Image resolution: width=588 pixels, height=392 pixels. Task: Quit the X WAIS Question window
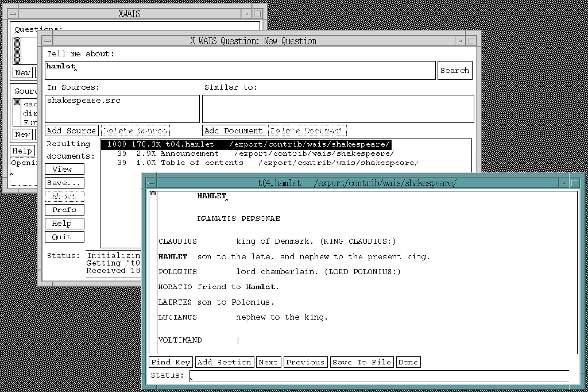pos(64,237)
